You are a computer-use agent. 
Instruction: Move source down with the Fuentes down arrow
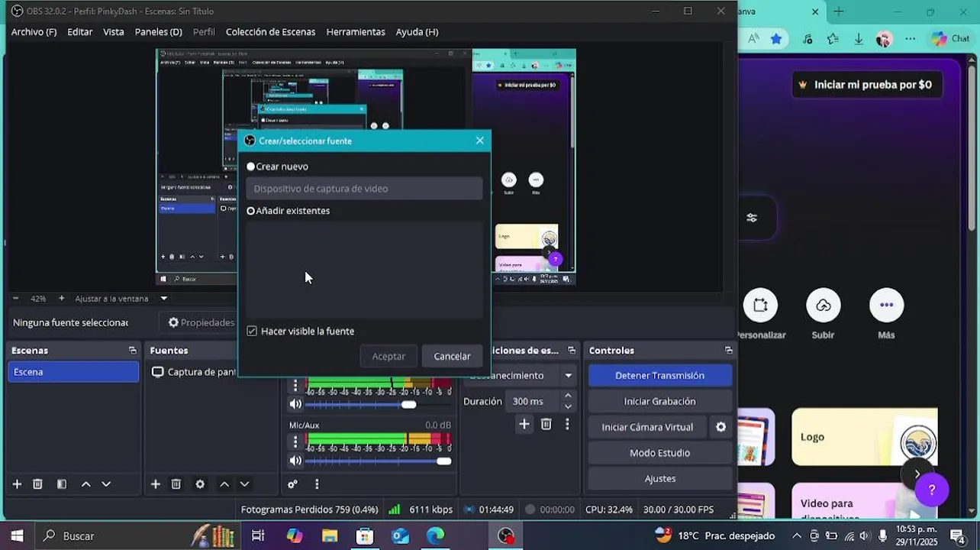[244, 484]
